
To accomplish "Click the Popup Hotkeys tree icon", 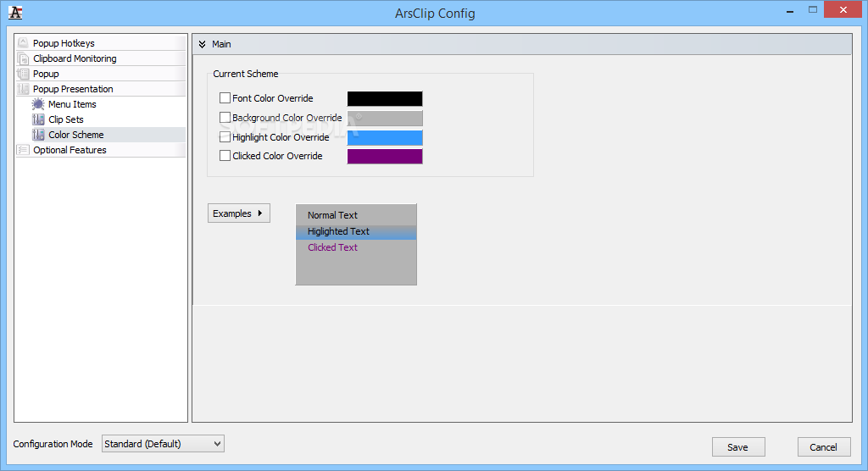I will click(23, 42).
